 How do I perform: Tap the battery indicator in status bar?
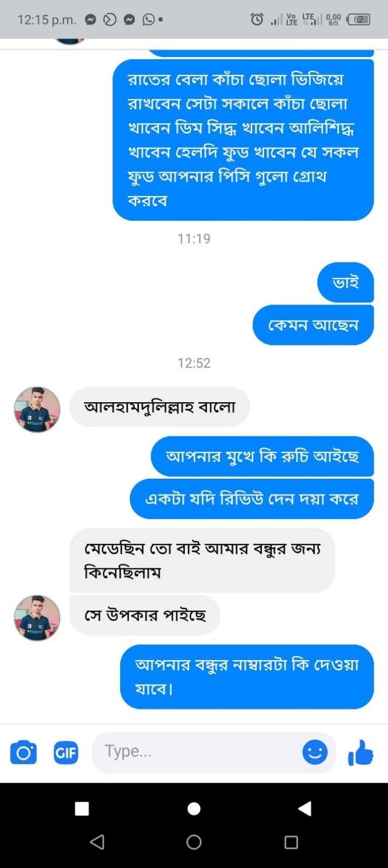(359, 20)
